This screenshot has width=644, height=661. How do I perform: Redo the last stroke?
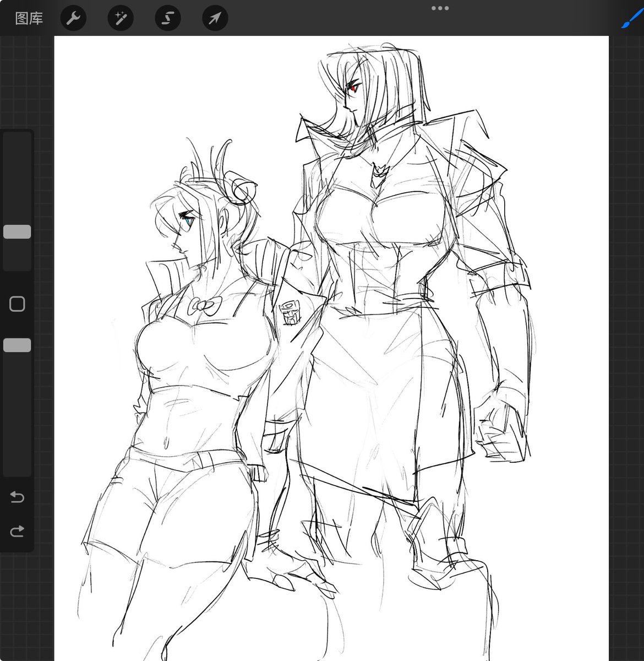point(17,531)
